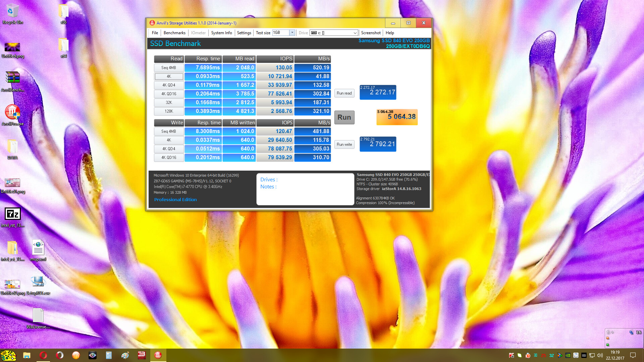Click Anvil's Storage Utilities taskbar icon
The image size is (644, 362).
(158, 355)
